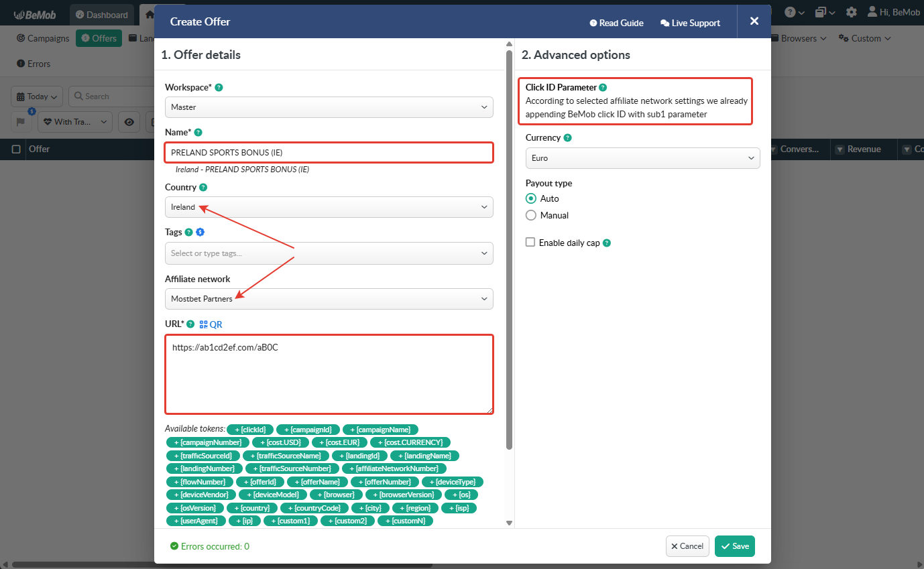Click the settings gear icon in header
924x569 pixels.
point(851,13)
